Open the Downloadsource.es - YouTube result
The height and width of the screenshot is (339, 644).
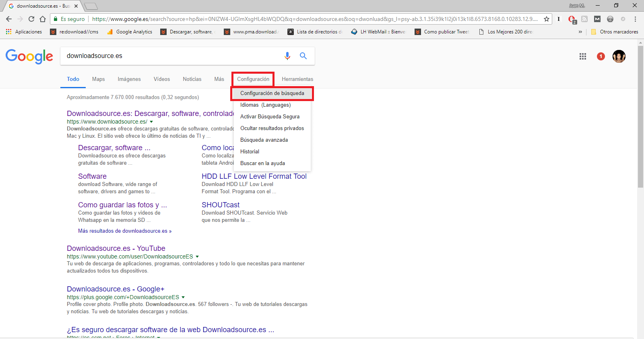click(x=116, y=248)
